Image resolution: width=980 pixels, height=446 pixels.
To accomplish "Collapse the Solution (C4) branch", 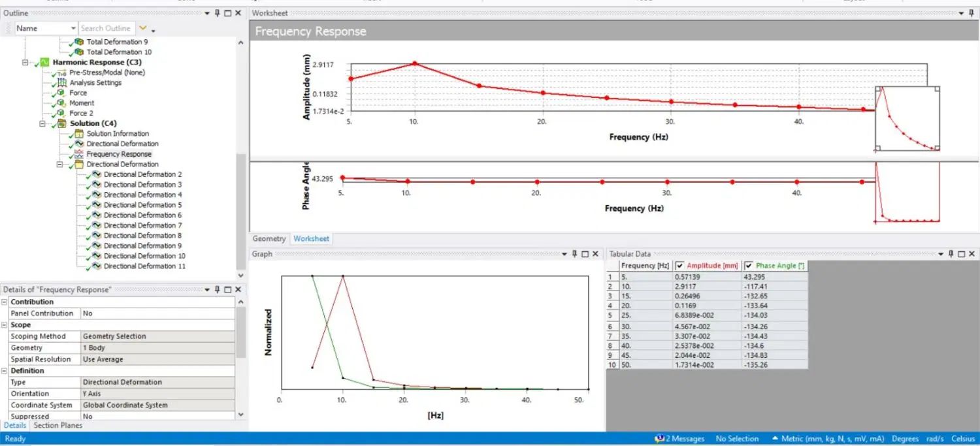I will 43,123.
